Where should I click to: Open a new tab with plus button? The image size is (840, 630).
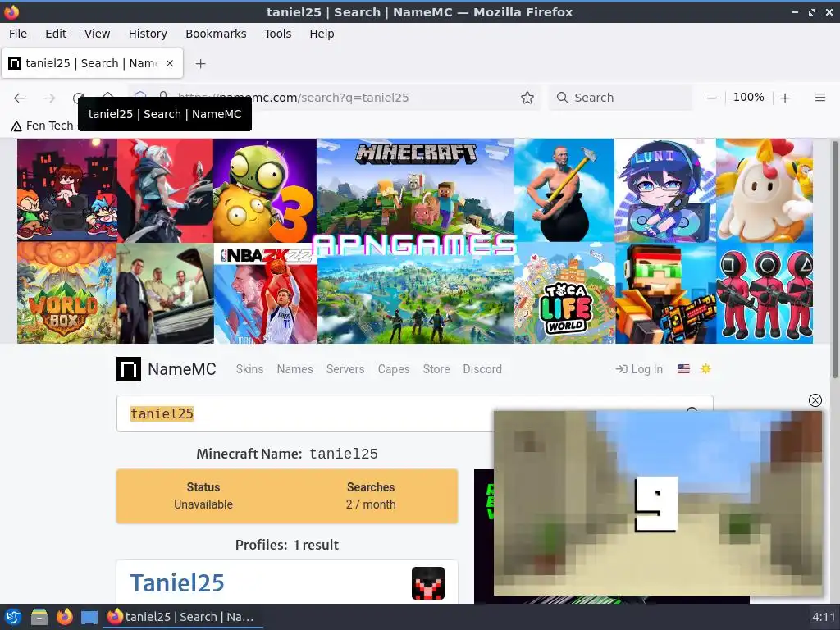pos(200,64)
